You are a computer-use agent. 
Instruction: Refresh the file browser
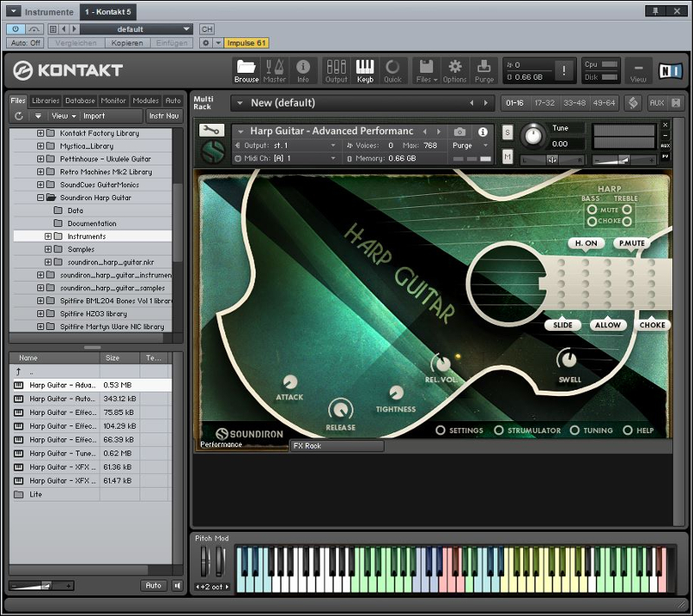[18, 116]
